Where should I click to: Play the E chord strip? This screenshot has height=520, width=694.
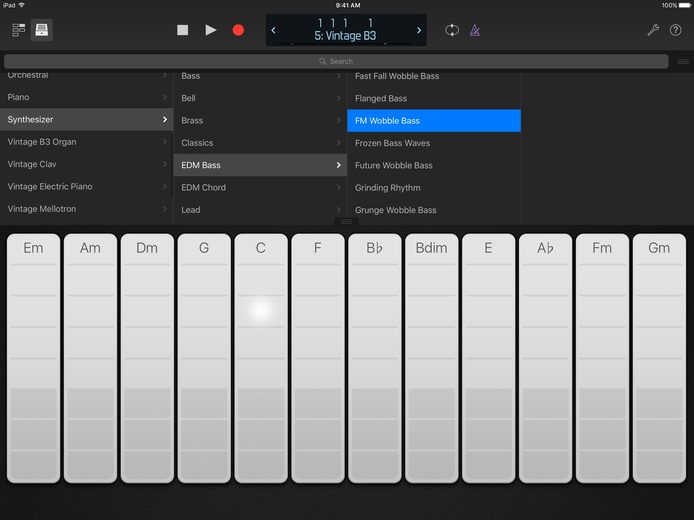[x=488, y=358]
